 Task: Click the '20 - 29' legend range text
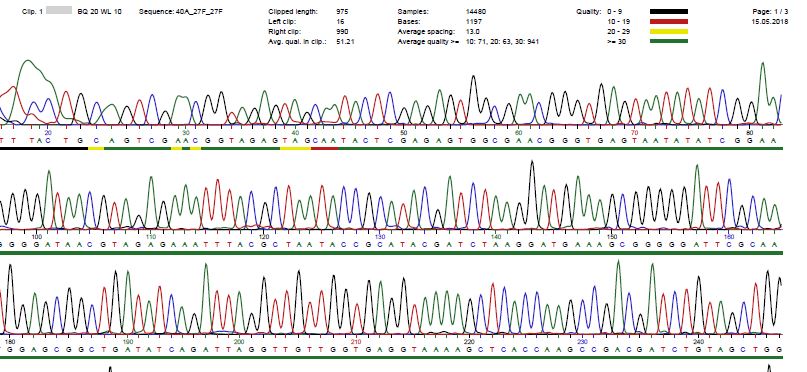(618, 31)
